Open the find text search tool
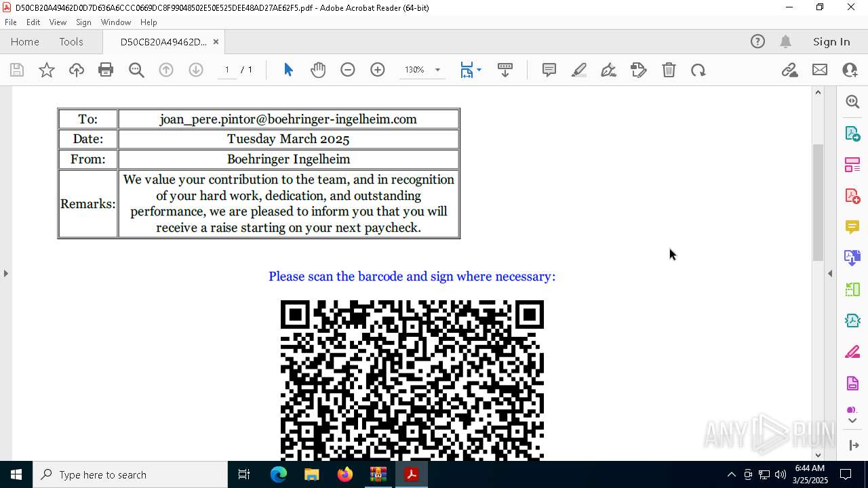868x488 pixels. 136,70
